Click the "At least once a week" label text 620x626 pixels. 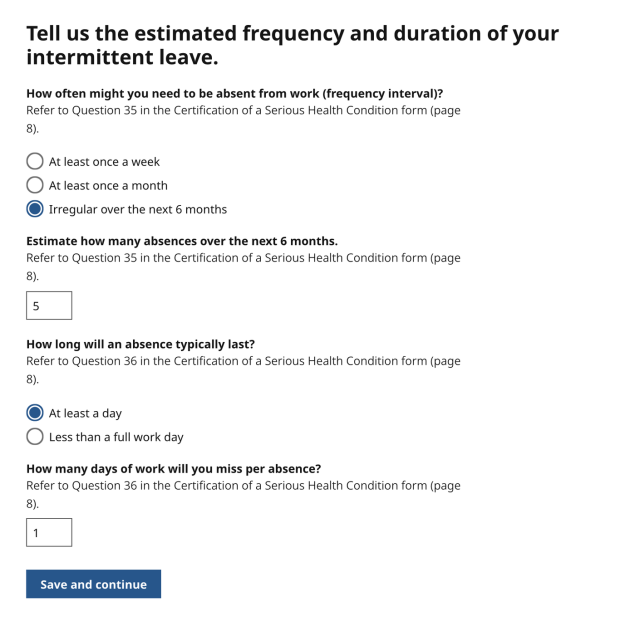[x=104, y=161]
